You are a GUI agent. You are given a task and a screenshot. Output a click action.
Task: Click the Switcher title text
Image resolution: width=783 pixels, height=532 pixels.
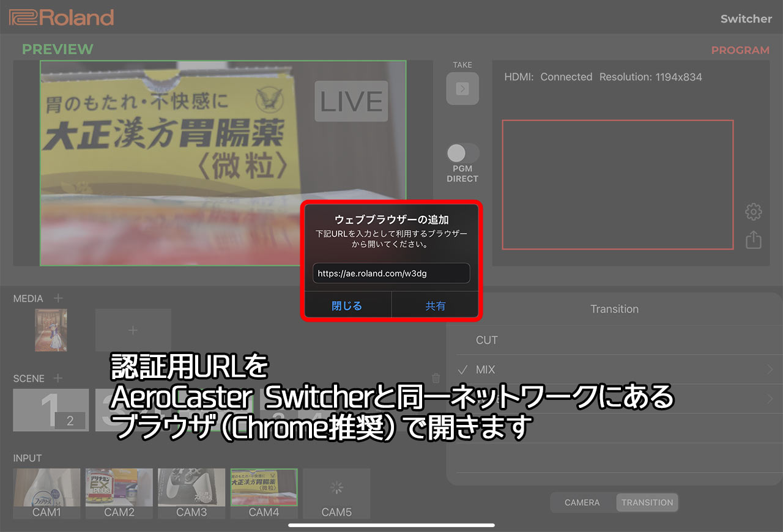tap(746, 19)
